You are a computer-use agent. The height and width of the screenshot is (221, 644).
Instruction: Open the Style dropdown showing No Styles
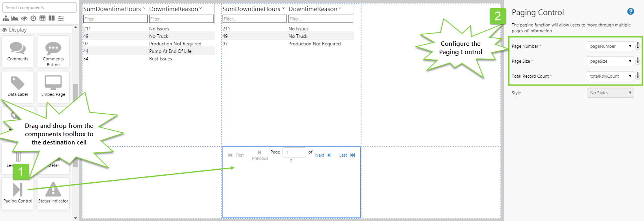click(610, 93)
